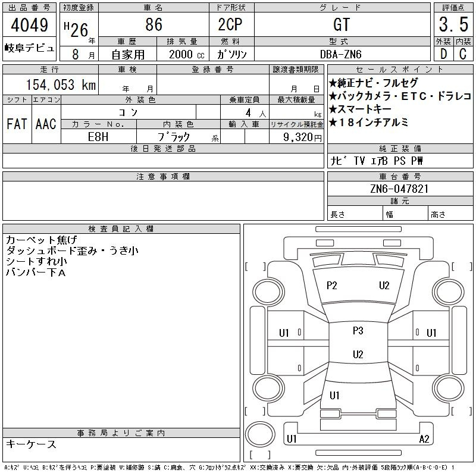Click the U1 mark on left door
This screenshot has width=476, height=476.
284,333
